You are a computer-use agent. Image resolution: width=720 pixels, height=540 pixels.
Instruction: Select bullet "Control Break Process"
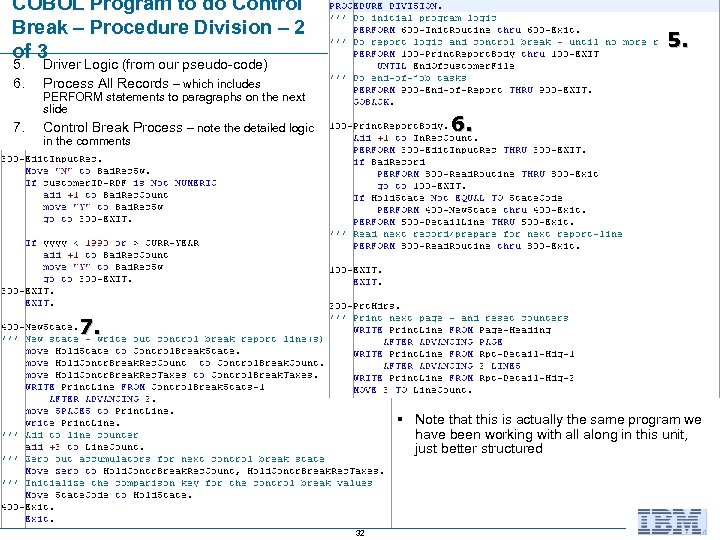point(112,127)
